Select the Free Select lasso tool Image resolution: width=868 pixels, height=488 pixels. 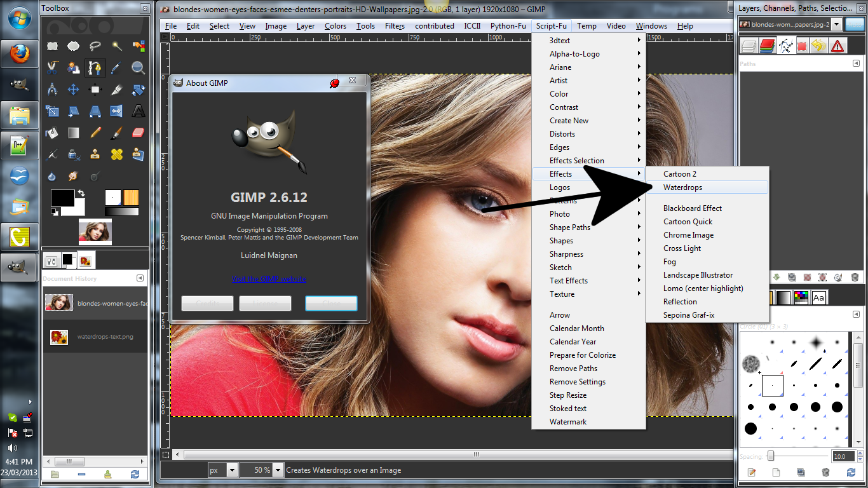95,46
